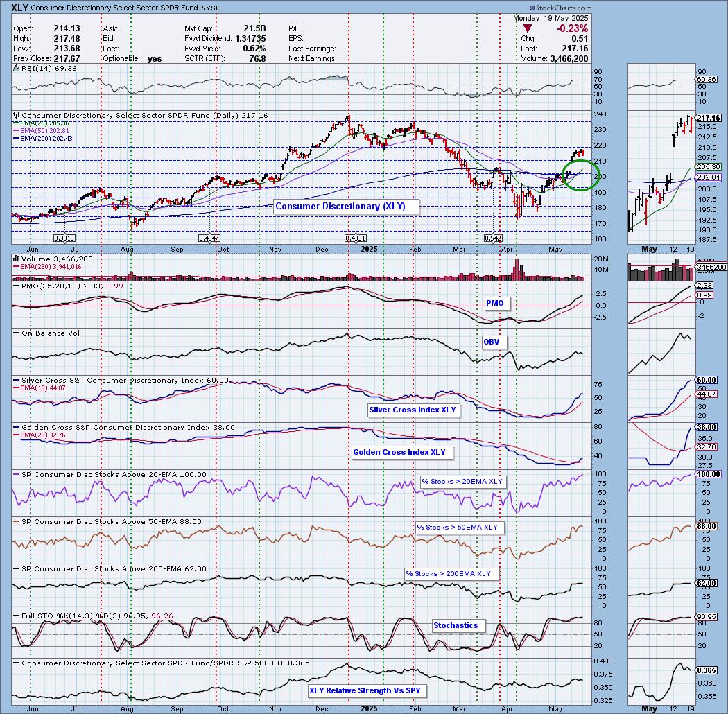Image resolution: width=728 pixels, height=714 pixels.
Task: Click the 0.542 value marker below the price chart
Action: [x=492, y=238]
